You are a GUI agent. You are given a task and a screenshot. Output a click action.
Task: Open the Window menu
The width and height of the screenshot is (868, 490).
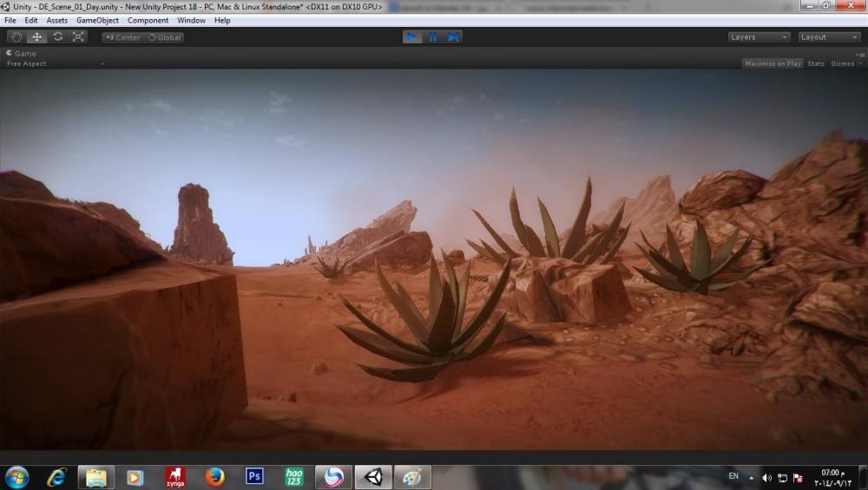(x=191, y=21)
